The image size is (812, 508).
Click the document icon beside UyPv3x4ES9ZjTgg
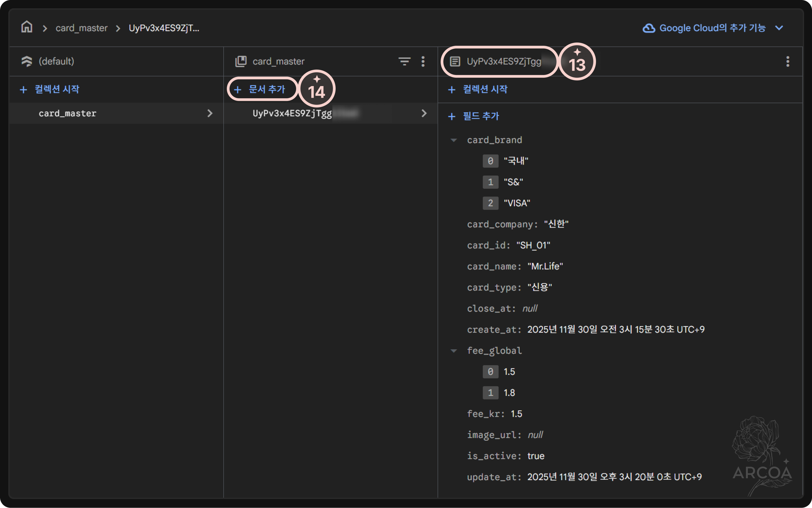pos(455,61)
